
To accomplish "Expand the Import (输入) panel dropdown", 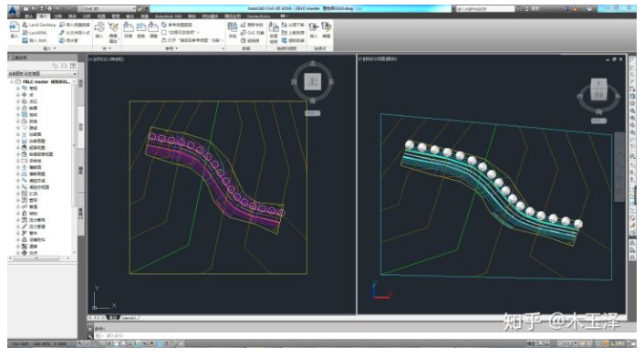I will click(x=49, y=48).
